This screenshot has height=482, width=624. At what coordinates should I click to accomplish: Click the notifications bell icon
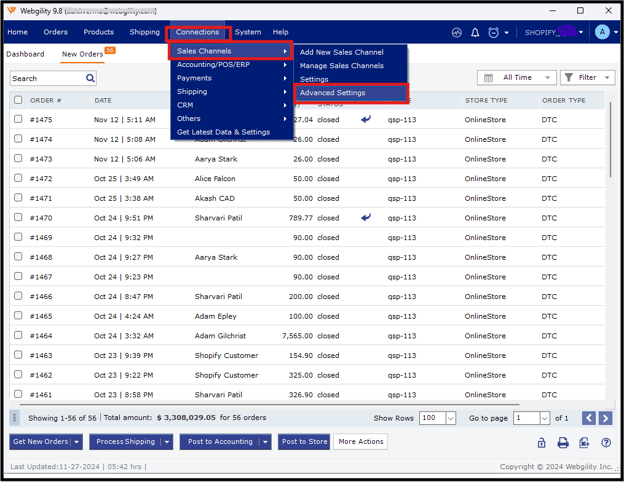(475, 33)
